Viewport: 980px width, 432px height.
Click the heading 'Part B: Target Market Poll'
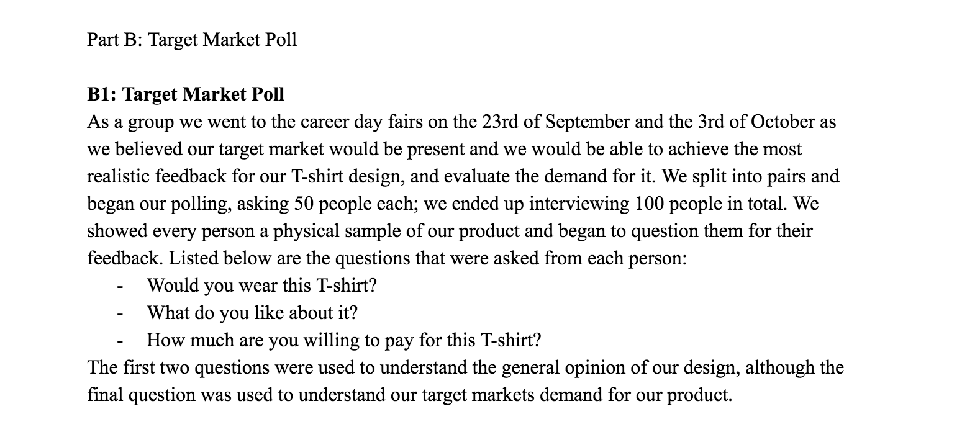pos(192,40)
